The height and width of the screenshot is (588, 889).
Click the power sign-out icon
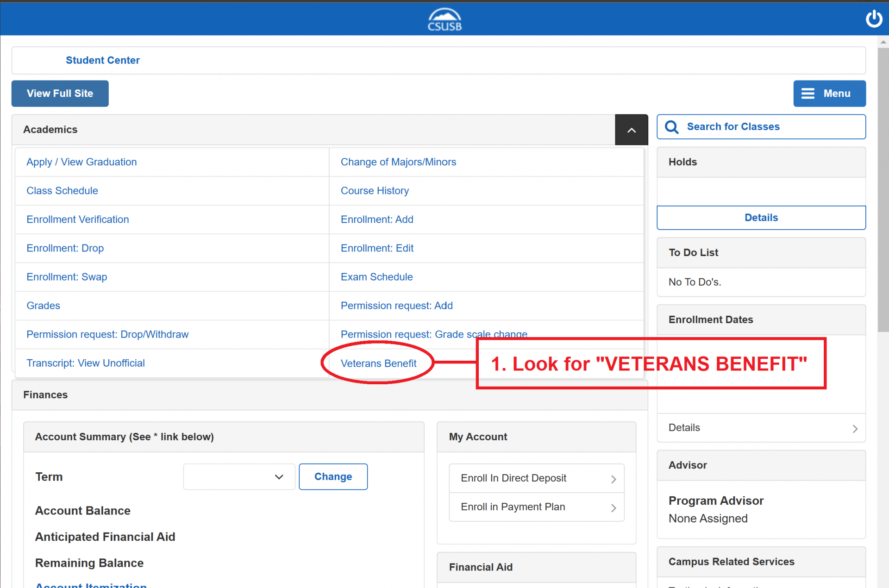coord(874,19)
